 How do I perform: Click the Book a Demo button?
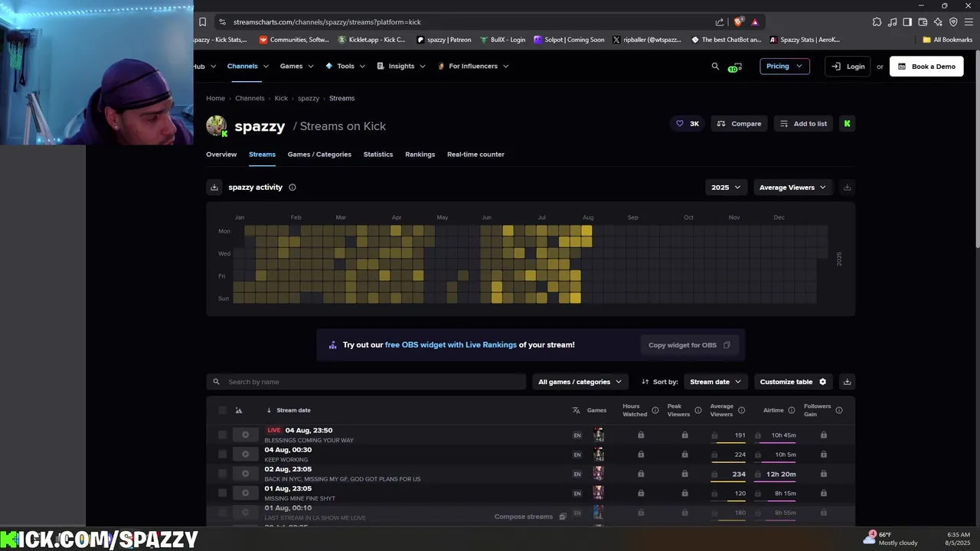click(x=926, y=67)
